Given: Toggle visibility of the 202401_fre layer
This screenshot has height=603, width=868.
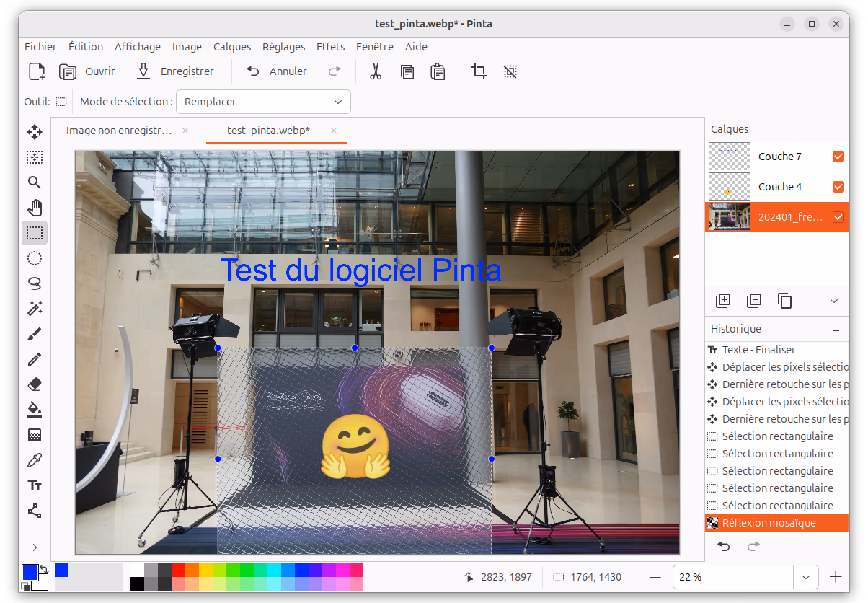Looking at the screenshot, I should [x=838, y=217].
